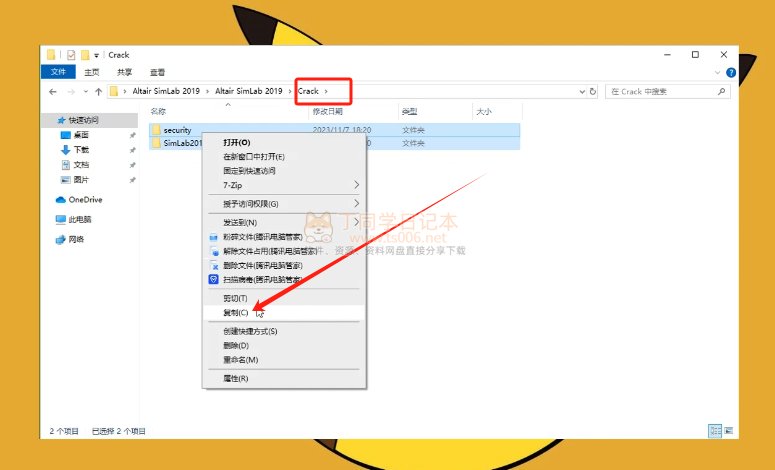The width and height of the screenshot is (775, 470).
Task: Expand the 7-Zip submenu
Action: 284,185
